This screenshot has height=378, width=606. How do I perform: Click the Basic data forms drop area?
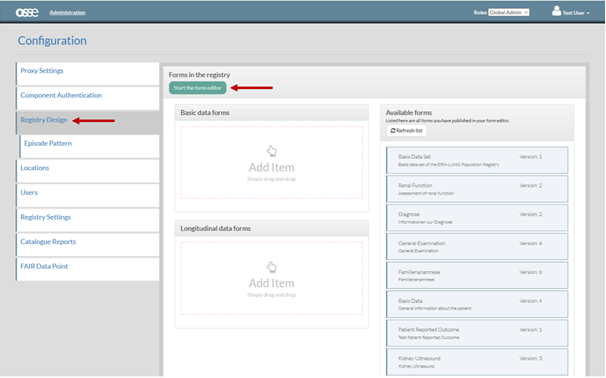point(272,162)
